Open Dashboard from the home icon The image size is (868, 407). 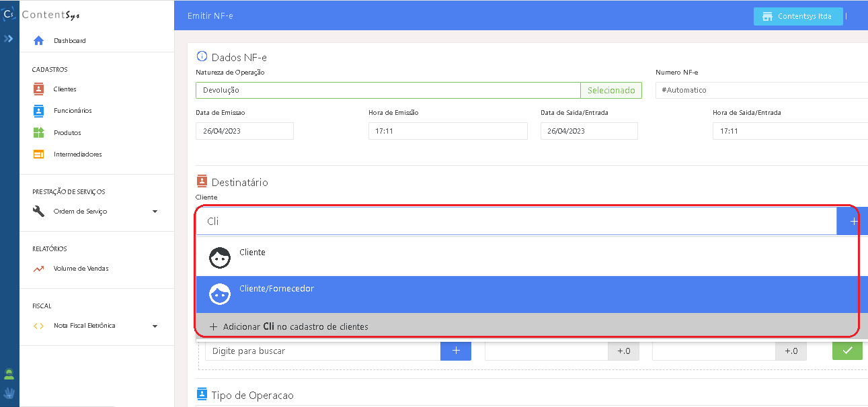(39, 40)
